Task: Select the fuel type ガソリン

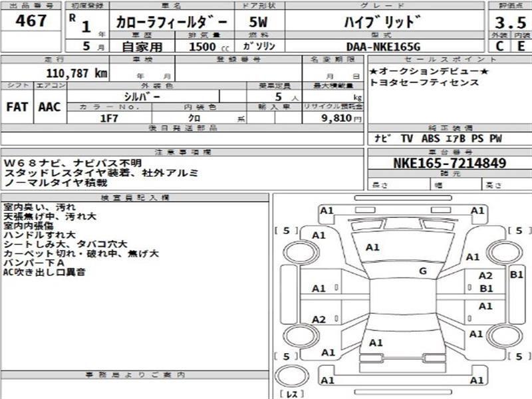Action: [x=259, y=46]
